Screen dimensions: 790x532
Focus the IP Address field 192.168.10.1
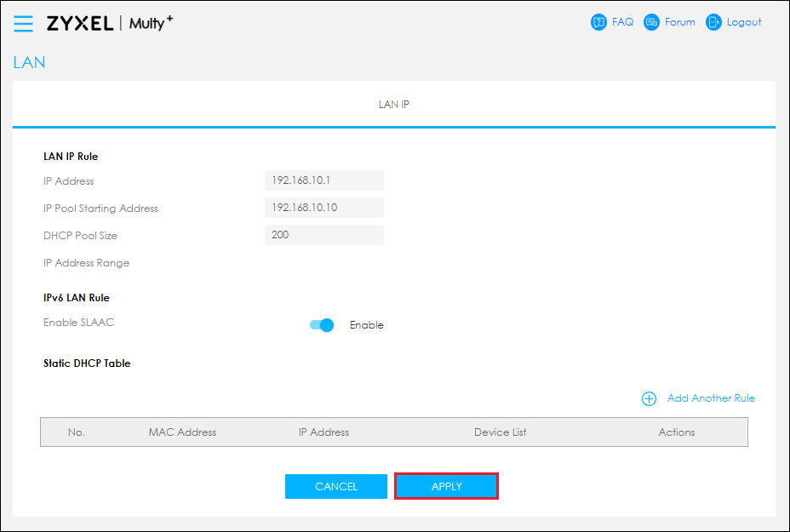[x=324, y=180]
